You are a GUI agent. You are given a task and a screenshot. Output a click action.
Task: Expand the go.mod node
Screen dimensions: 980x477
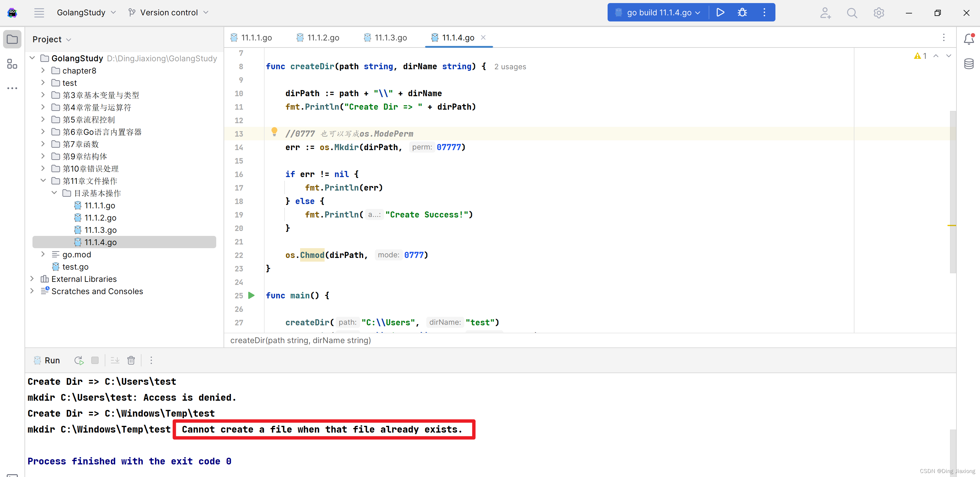(43, 254)
